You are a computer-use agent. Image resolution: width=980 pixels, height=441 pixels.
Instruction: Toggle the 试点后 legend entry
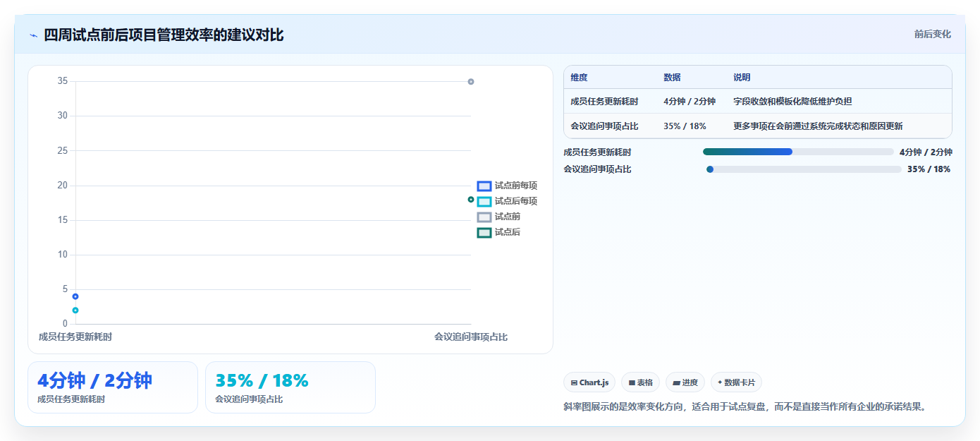point(498,232)
